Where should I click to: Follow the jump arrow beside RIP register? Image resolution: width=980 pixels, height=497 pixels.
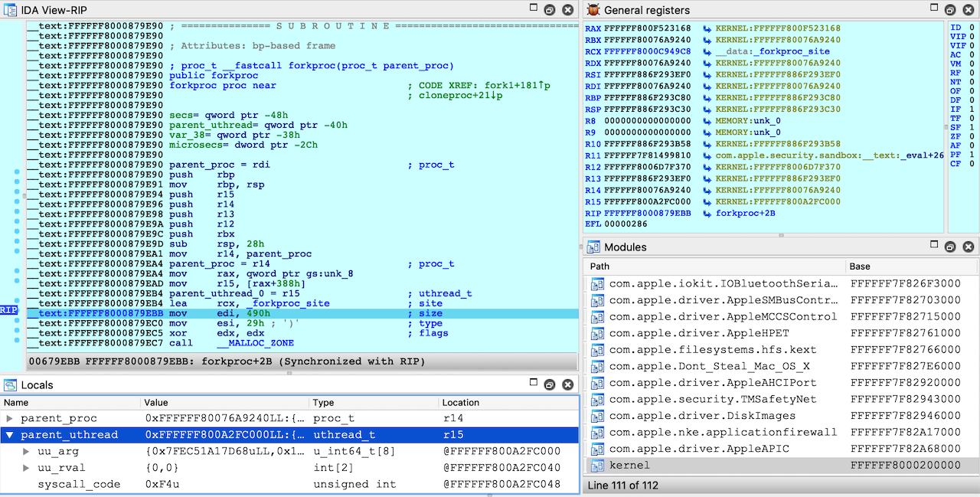click(x=707, y=213)
